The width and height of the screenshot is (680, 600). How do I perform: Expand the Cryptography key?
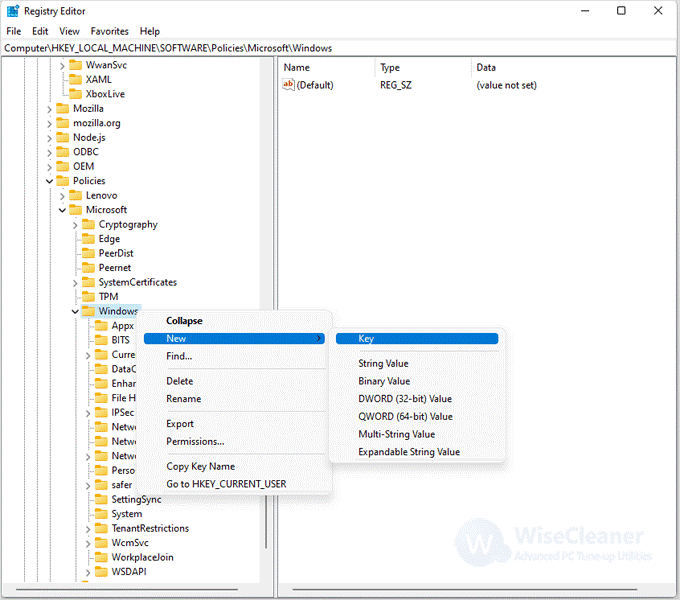click(75, 225)
